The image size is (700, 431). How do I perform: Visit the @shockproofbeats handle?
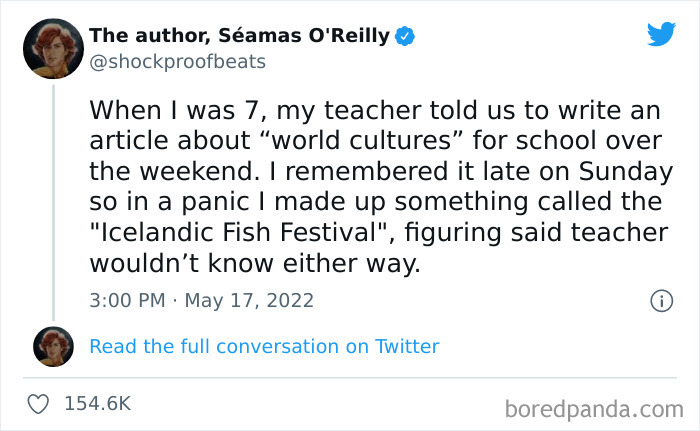[178, 62]
